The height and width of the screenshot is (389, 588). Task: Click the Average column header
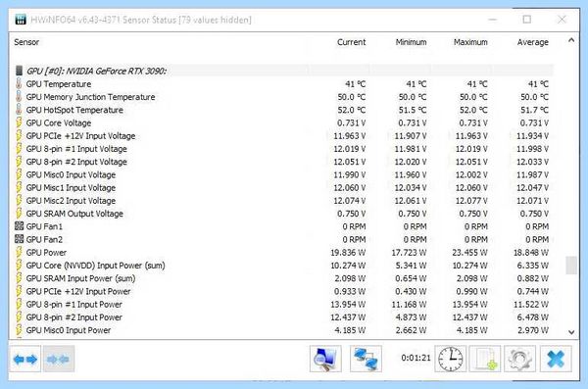coord(532,42)
